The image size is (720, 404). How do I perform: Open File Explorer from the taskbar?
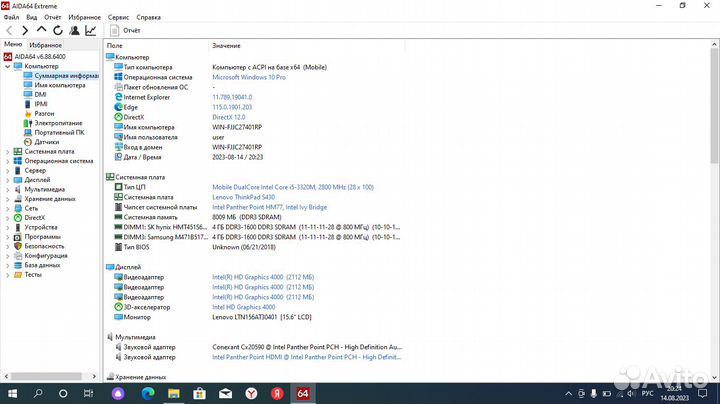(174, 393)
